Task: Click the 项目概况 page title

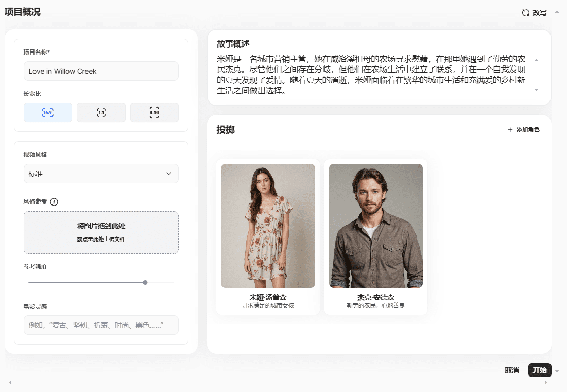Action: 23,12
